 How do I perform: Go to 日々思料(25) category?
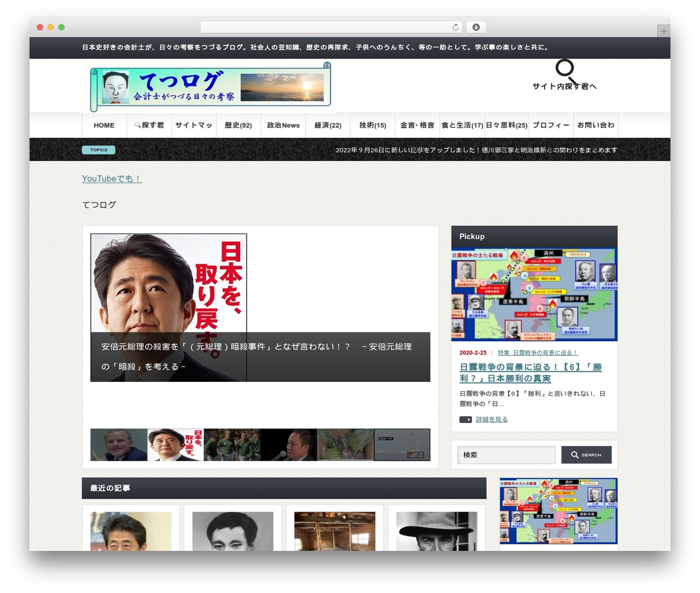click(506, 125)
